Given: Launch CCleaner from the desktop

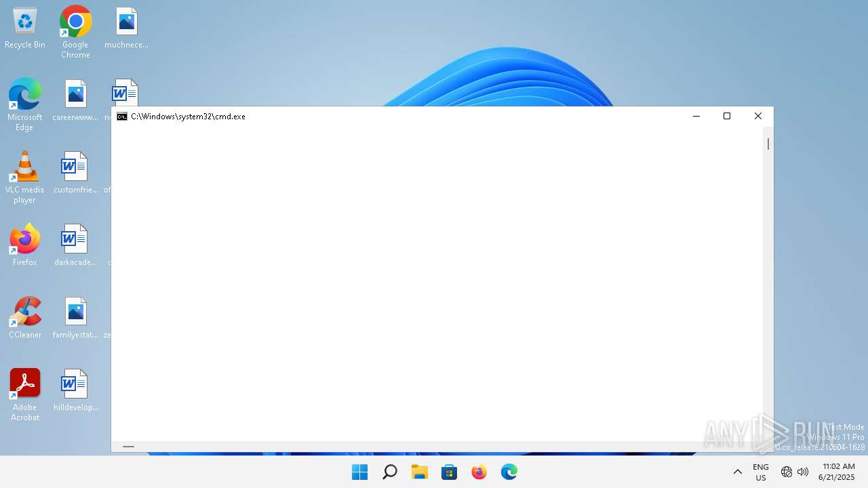Looking at the screenshot, I should tap(25, 319).
